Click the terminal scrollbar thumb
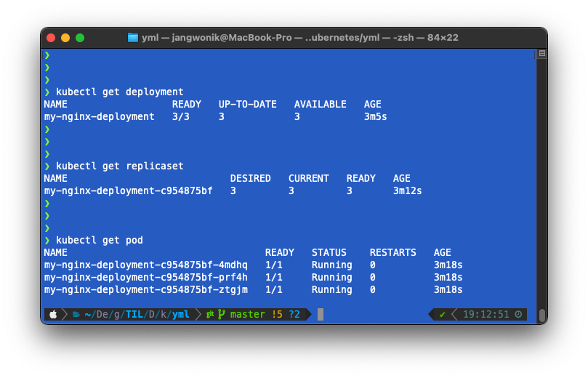Viewport: 588px width, 378px height. coord(542,315)
